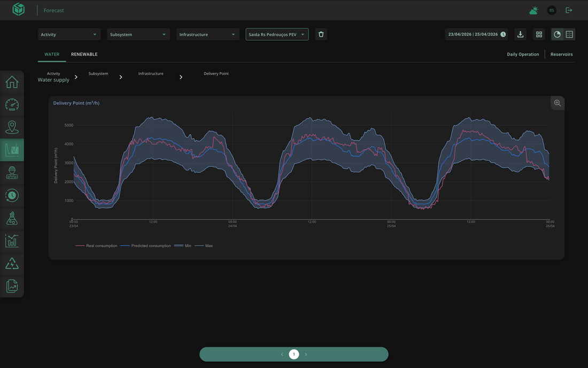The image size is (588, 368).
Task: Switch to table view toggle
Action: [569, 35]
